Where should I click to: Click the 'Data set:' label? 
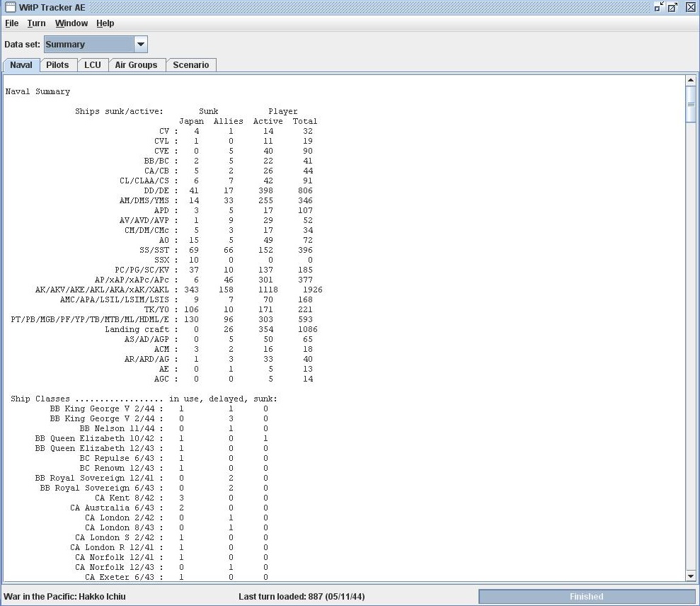[23, 44]
